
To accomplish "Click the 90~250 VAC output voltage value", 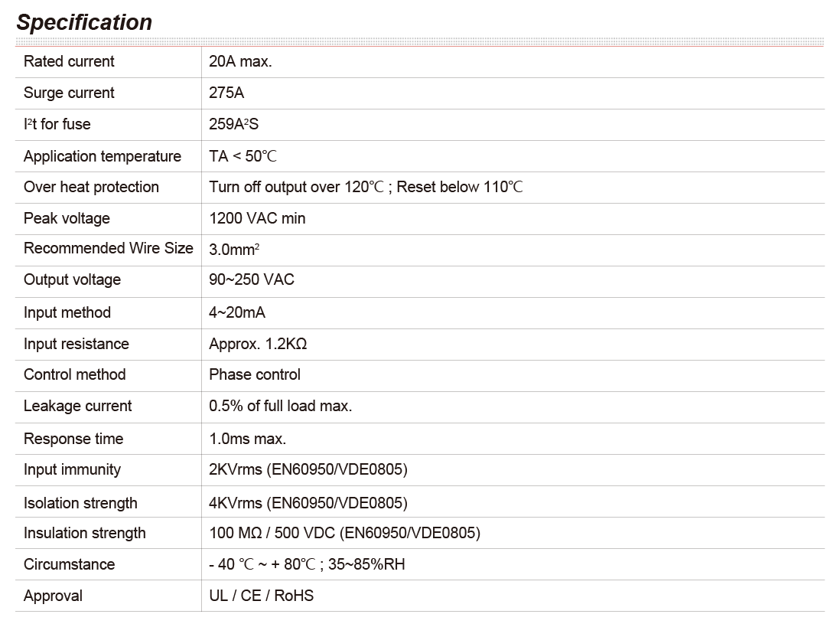I will tap(251, 279).
